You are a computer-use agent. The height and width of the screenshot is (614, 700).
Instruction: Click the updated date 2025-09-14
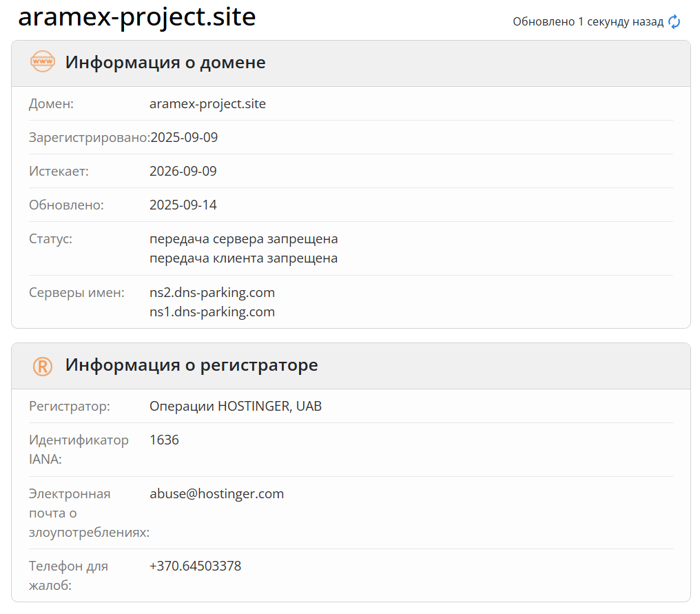[183, 205]
